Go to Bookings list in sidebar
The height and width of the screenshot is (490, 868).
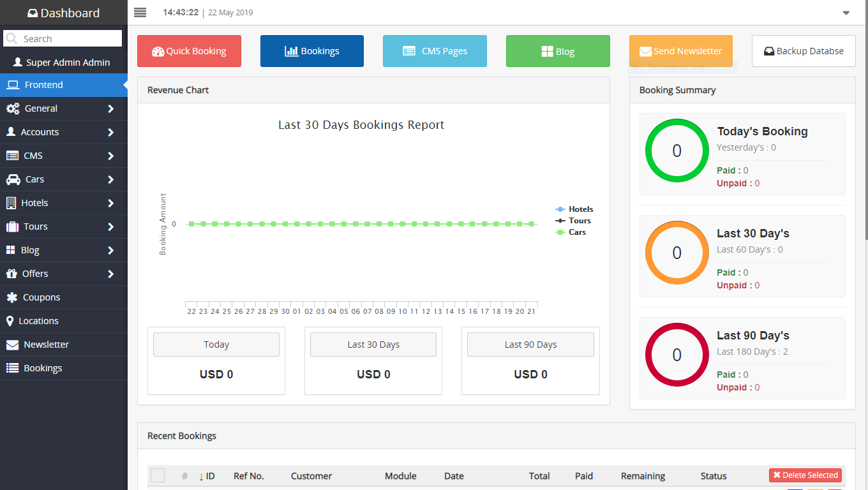click(43, 368)
